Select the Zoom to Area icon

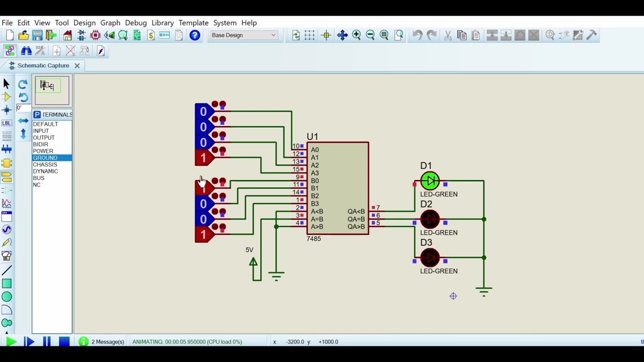click(399, 35)
